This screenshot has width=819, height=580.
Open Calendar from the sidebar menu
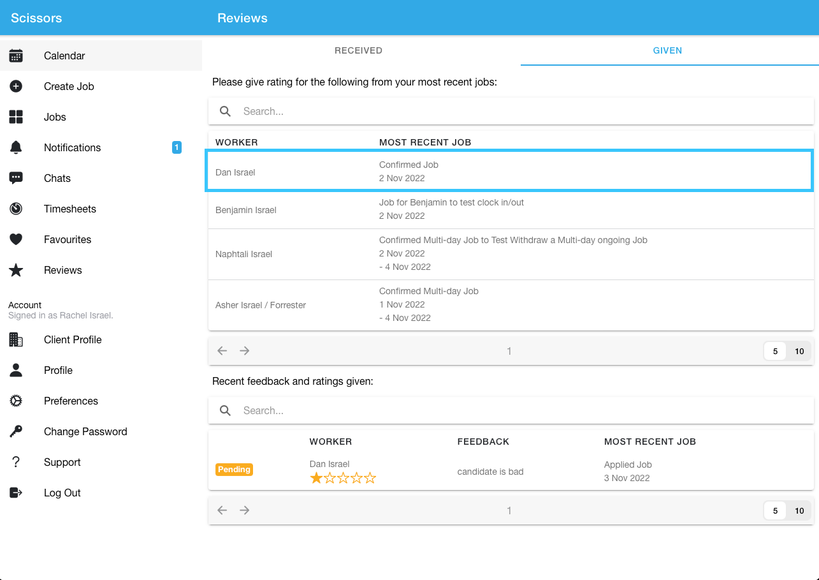pyautogui.click(x=101, y=55)
